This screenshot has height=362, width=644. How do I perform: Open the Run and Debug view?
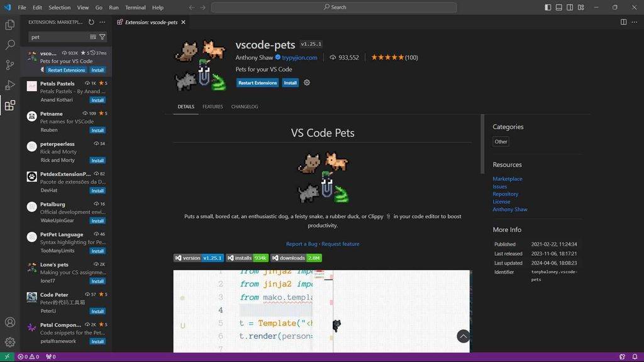(10, 85)
